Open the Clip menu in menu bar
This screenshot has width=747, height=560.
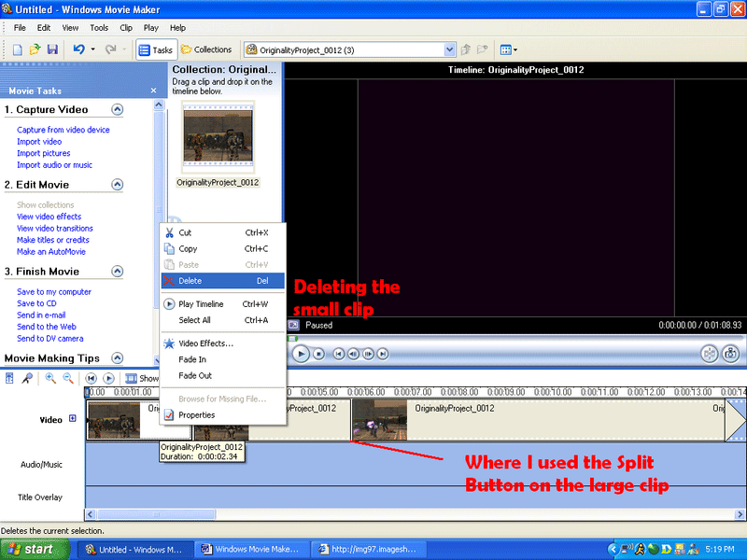[125, 28]
